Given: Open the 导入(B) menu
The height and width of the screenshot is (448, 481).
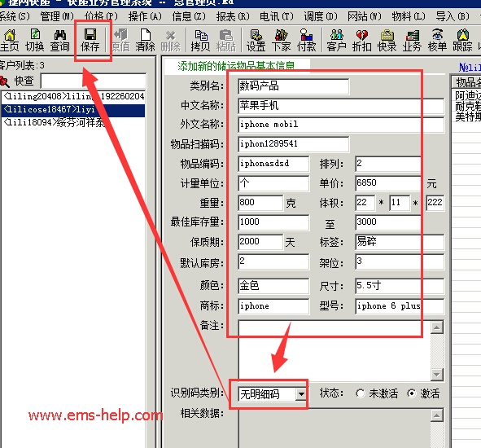Looking at the screenshot, I should [x=453, y=16].
